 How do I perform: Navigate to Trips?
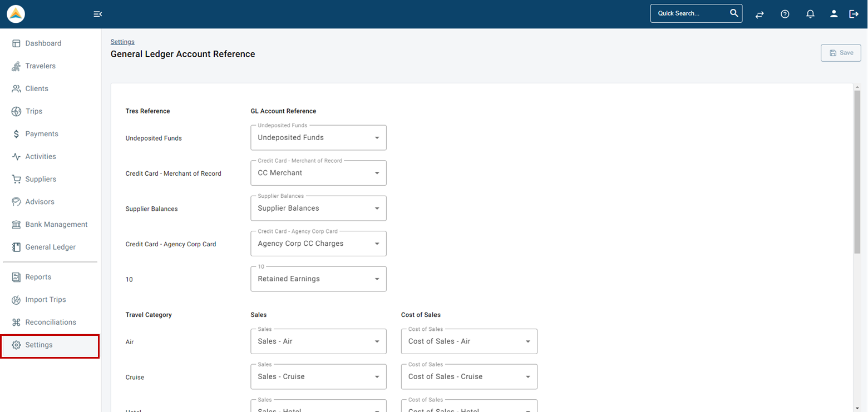(34, 111)
